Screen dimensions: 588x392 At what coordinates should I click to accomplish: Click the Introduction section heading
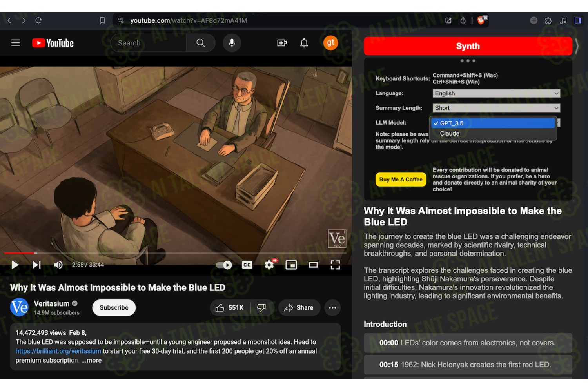385,324
